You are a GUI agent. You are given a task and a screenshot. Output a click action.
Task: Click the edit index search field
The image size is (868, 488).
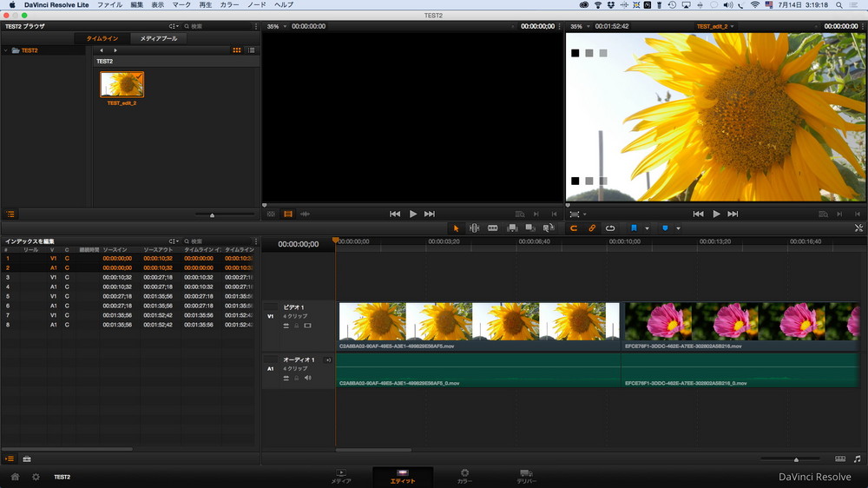click(218, 241)
